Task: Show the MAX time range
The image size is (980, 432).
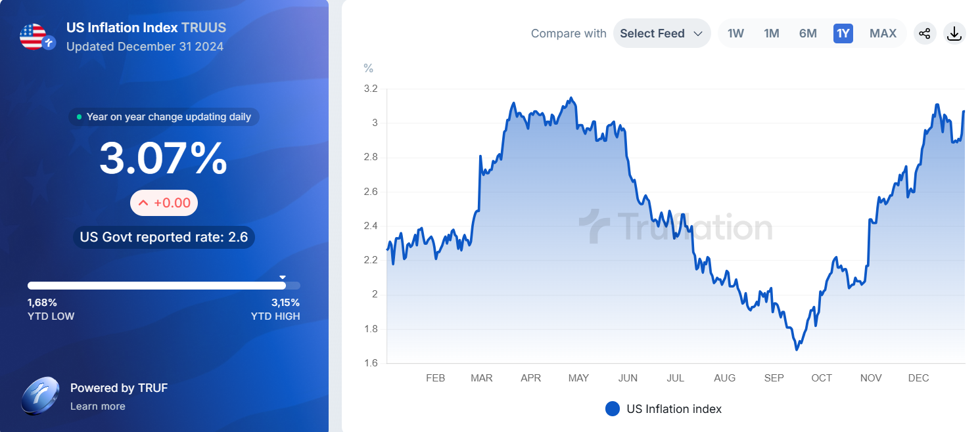Action: click(x=883, y=33)
